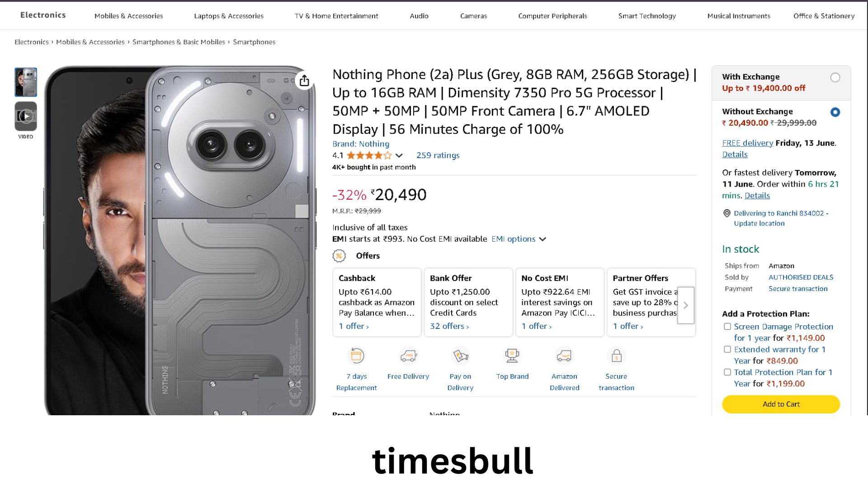Select the Without Exchange radio option
868x488 pixels.
point(835,112)
